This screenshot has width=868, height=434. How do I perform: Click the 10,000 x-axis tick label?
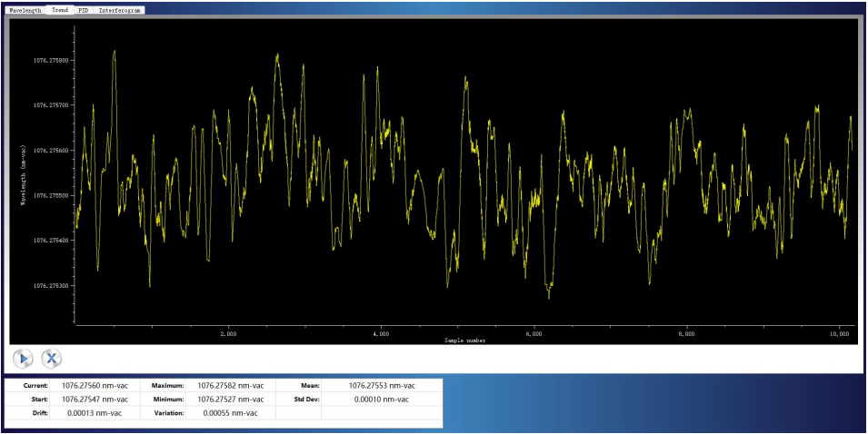tap(840, 334)
